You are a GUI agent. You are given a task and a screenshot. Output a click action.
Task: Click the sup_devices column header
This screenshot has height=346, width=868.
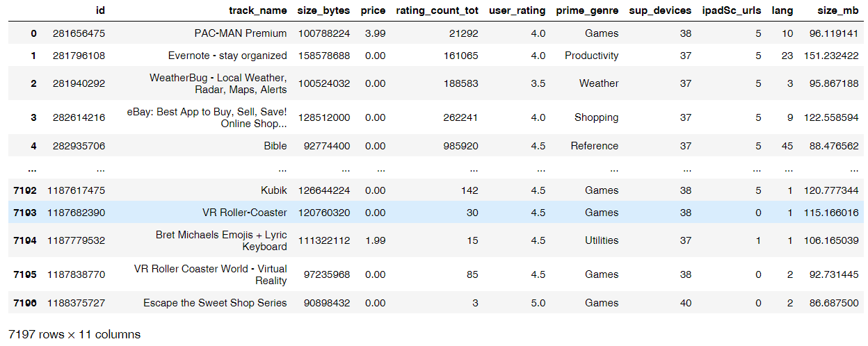[660, 10]
